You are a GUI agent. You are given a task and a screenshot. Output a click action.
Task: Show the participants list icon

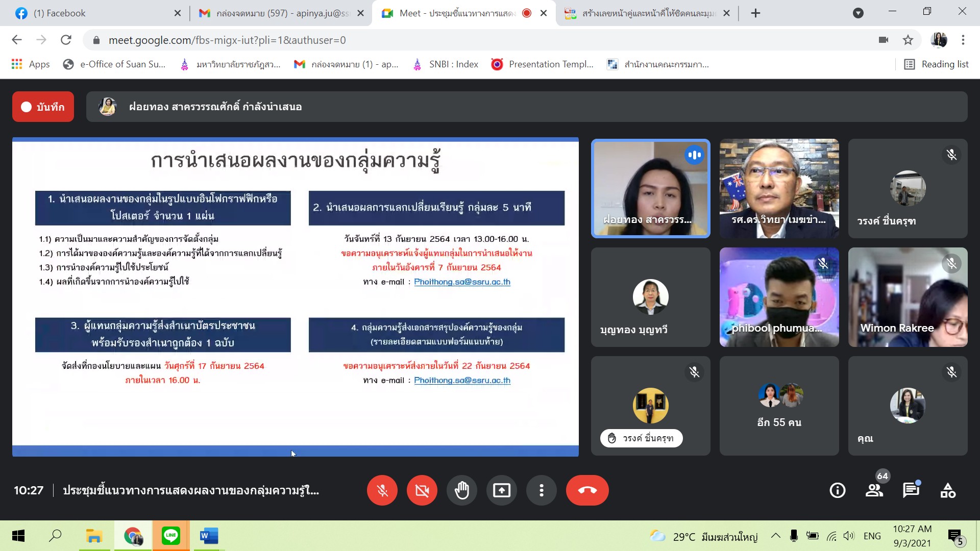874,490
